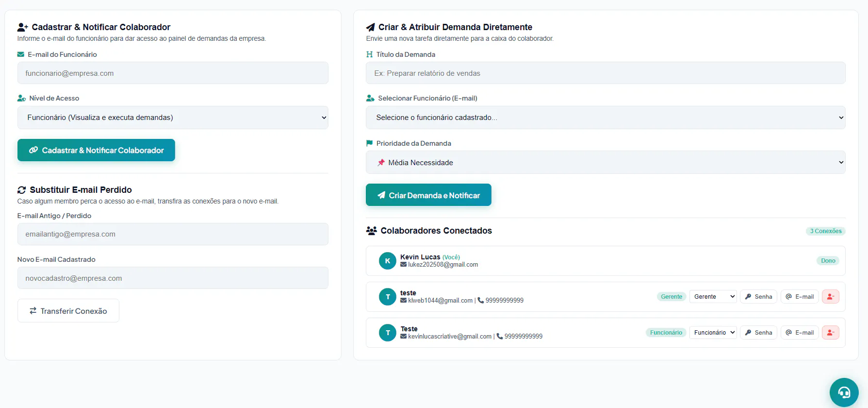Click user icon beside Nível de Acesso label
The width and height of the screenshot is (868, 408).
click(22, 98)
